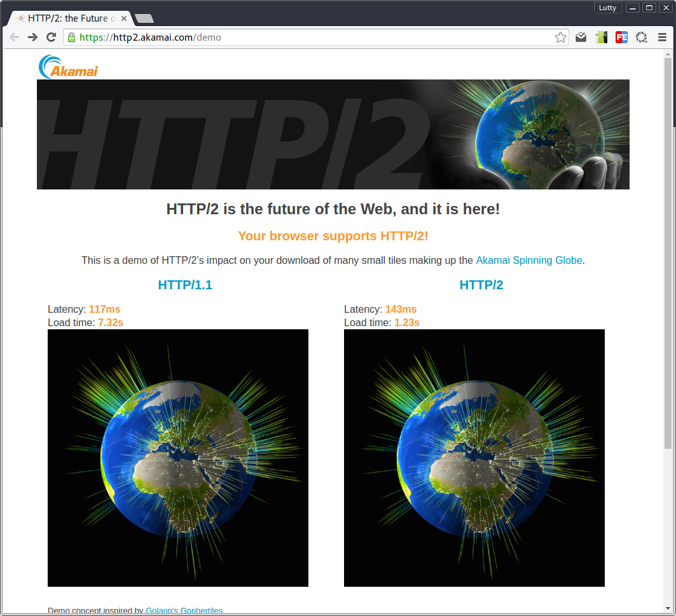
Task: Open the green book extension icon
Action: coord(602,38)
